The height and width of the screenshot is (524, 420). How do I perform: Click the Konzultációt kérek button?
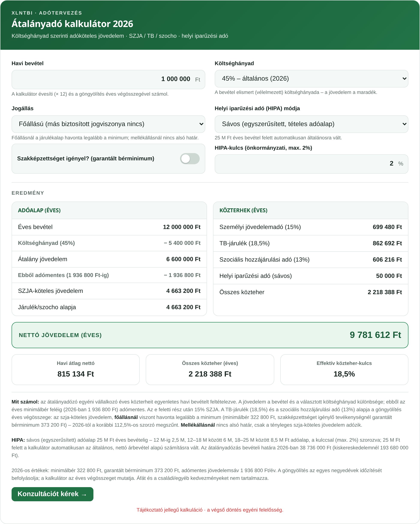click(52, 494)
